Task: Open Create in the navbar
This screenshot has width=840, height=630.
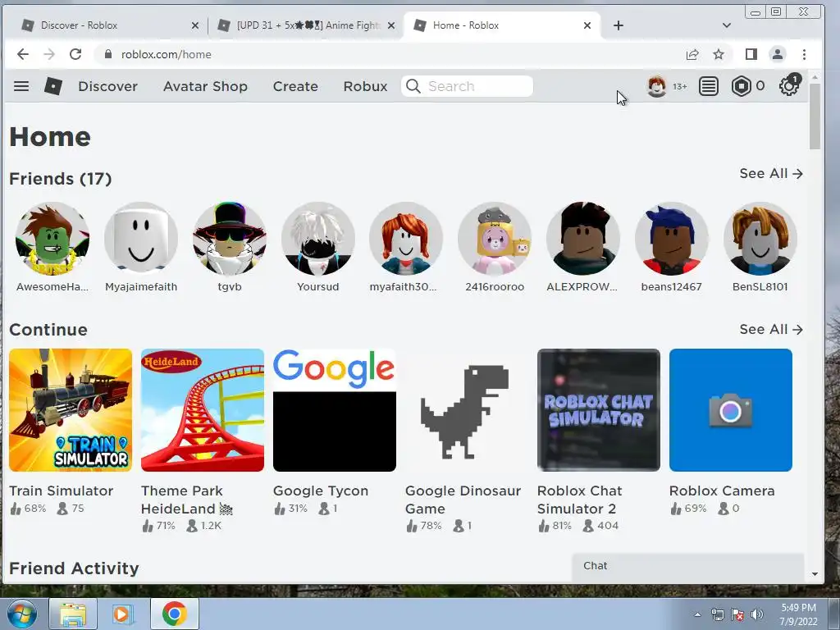Action: pos(295,86)
